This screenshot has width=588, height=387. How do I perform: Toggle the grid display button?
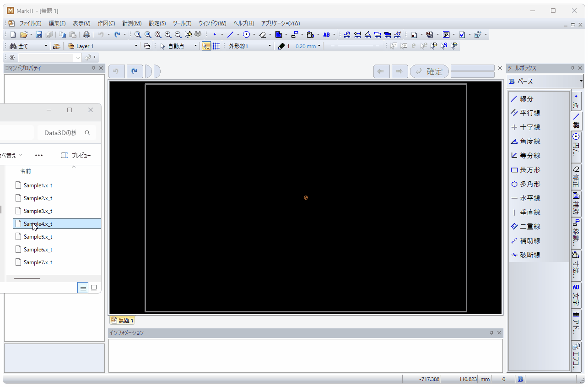coord(216,46)
